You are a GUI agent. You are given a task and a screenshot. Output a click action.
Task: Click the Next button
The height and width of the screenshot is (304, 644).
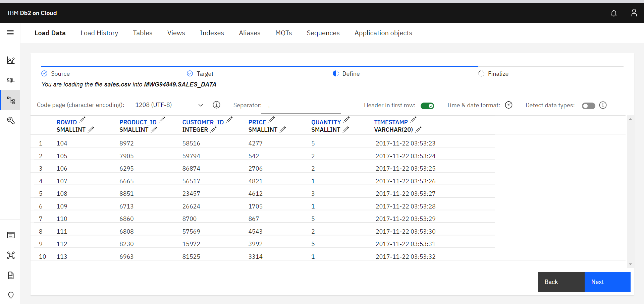coord(607,282)
